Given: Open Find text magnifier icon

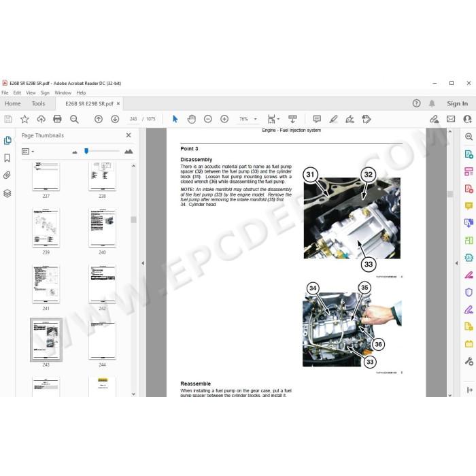Looking at the screenshot, I should tap(74, 119).
